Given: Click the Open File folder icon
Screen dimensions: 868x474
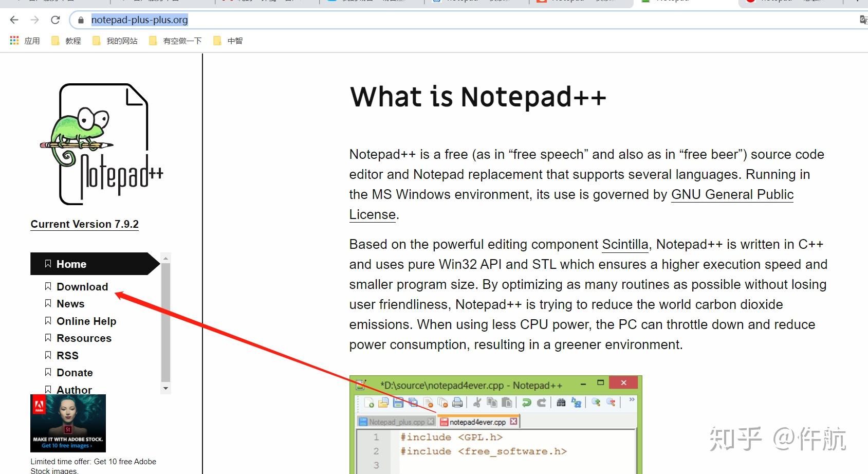Looking at the screenshot, I should coord(382,402).
